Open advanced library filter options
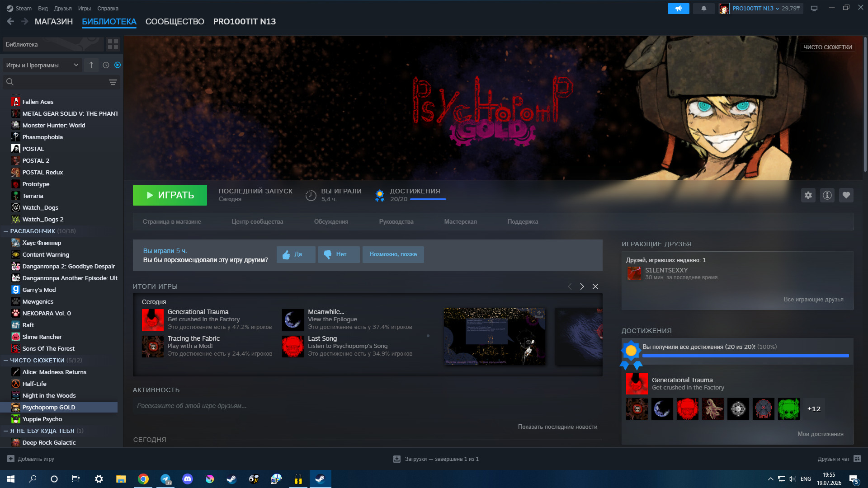The height and width of the screenshot is (488, 868). [x=113, y=82]
